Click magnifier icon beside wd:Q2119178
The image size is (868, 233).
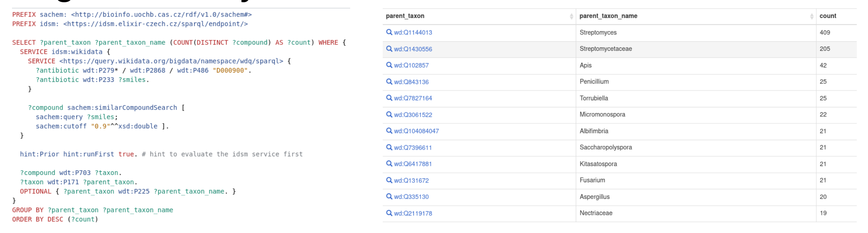click(389, 213)
